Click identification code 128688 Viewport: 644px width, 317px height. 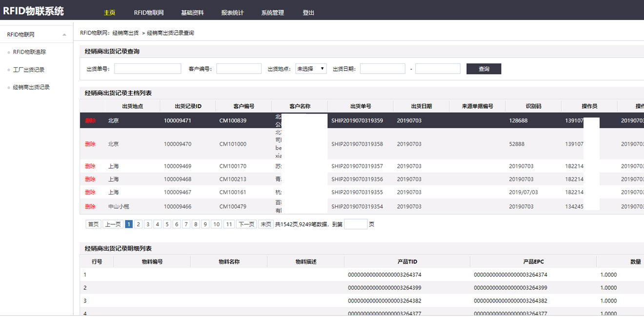[518, 120]
